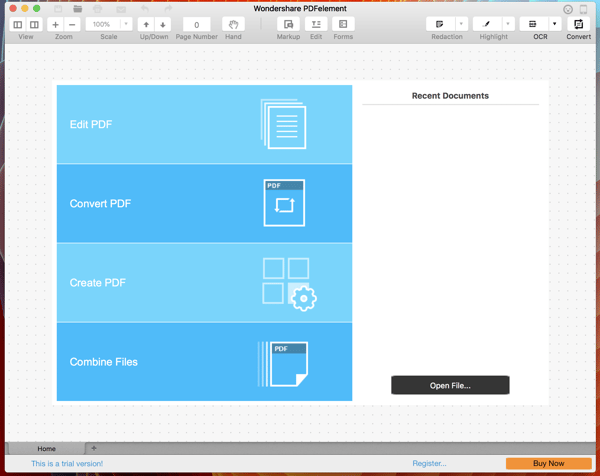Go to previous page with up arrow

point(146,24)
